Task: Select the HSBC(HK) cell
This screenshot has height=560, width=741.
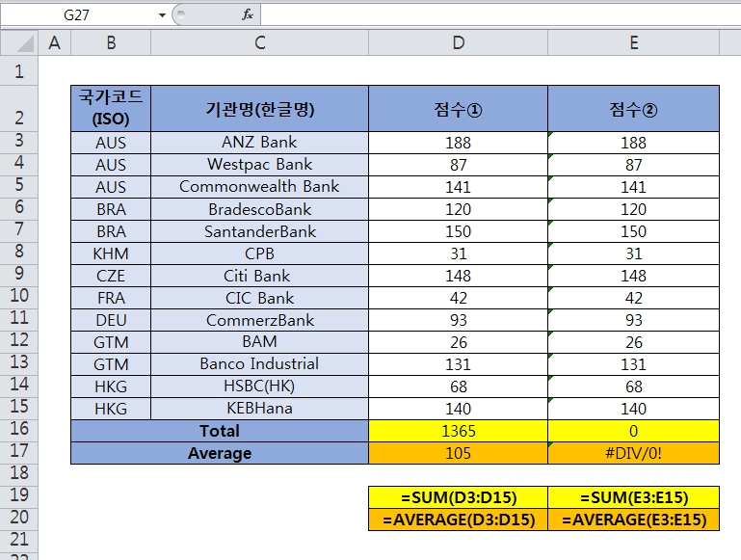Action: [259, 387]
